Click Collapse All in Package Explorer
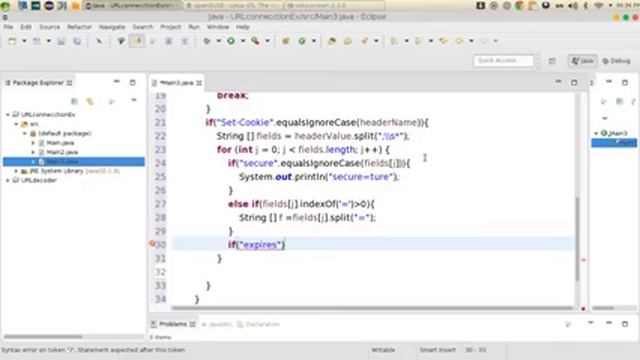 click(x=74, y=101)
